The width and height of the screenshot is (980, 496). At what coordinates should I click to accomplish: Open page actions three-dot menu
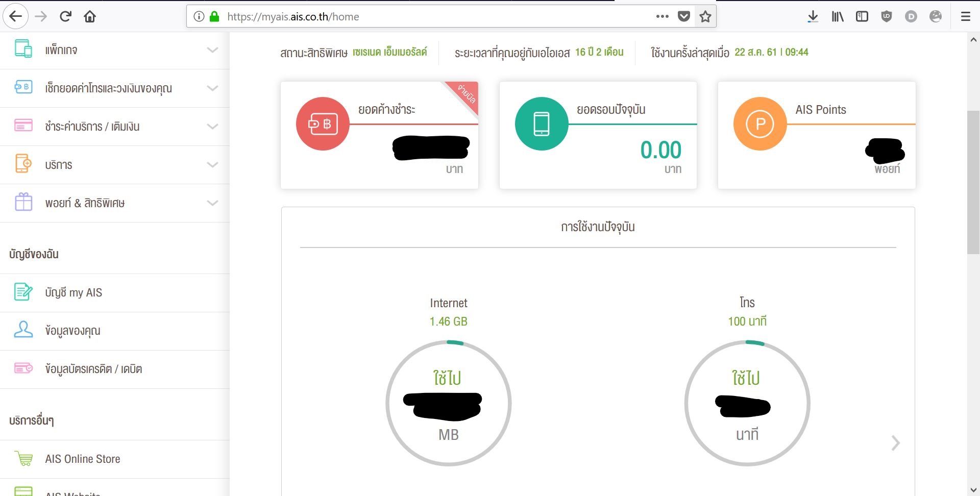coord(662,16)
